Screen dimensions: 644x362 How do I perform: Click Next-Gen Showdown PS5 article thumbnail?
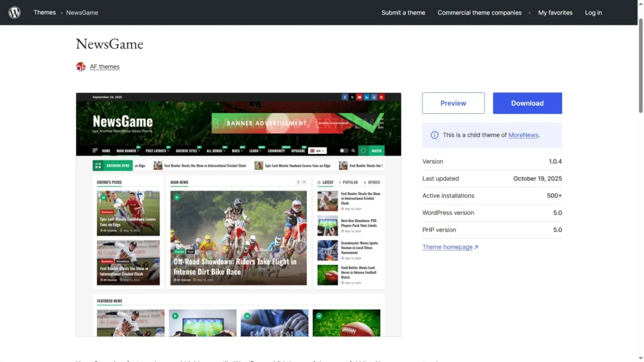[327, 226]
